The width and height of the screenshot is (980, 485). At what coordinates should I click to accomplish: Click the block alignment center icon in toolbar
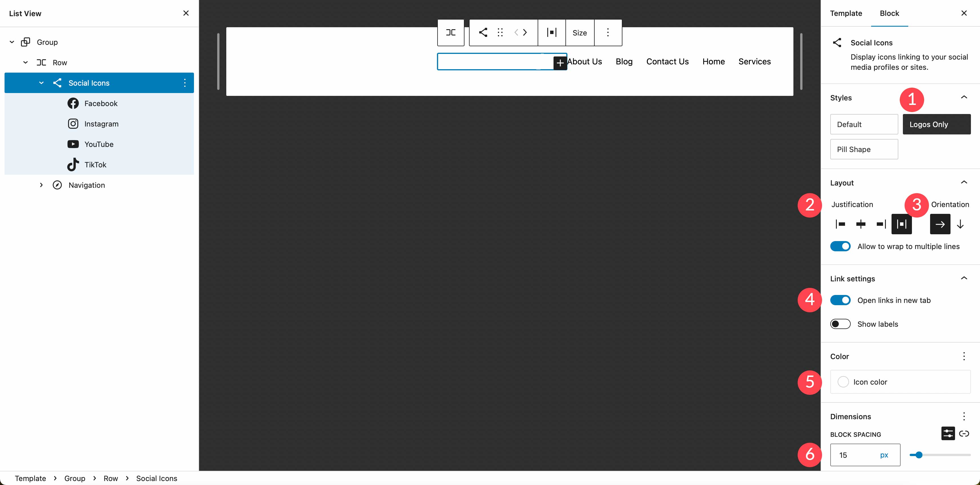pos(551,33)
